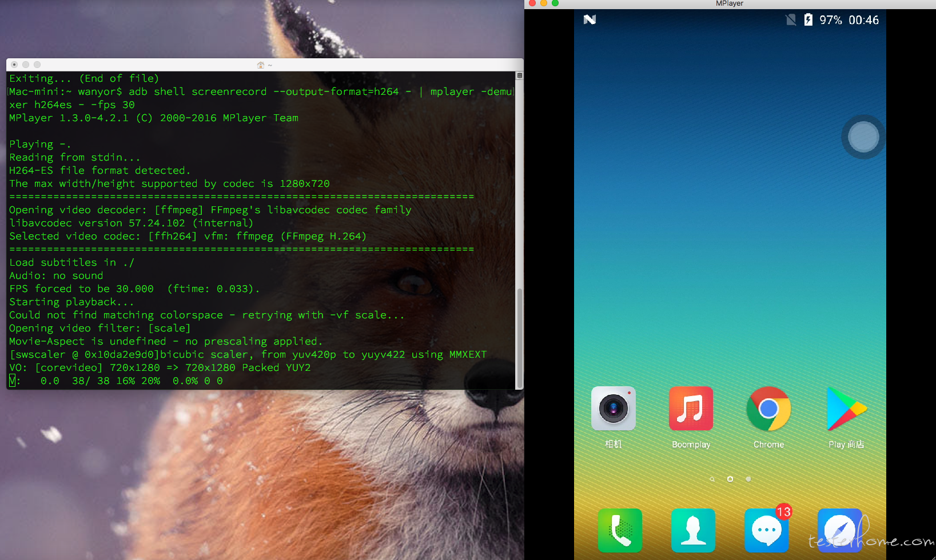Select the middle home page indicator dot

point(730,479)
